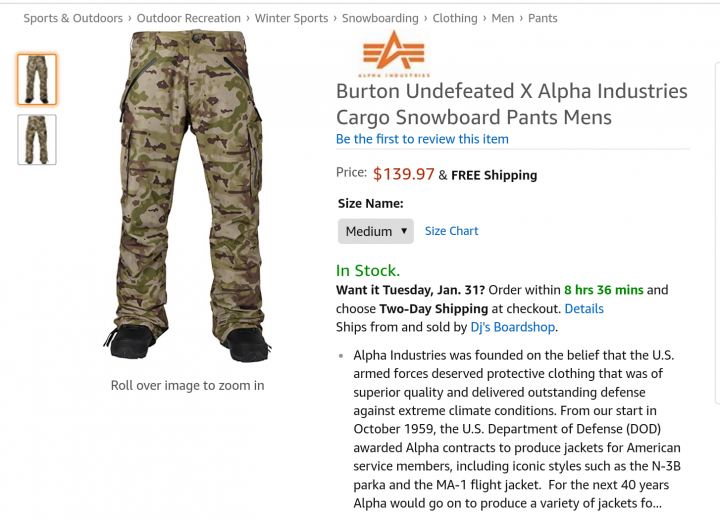Image resolution: width=720 pixels, height=520 pixels.
Task: Select the Clothing breadcrumb link
Action: (455, 18)
